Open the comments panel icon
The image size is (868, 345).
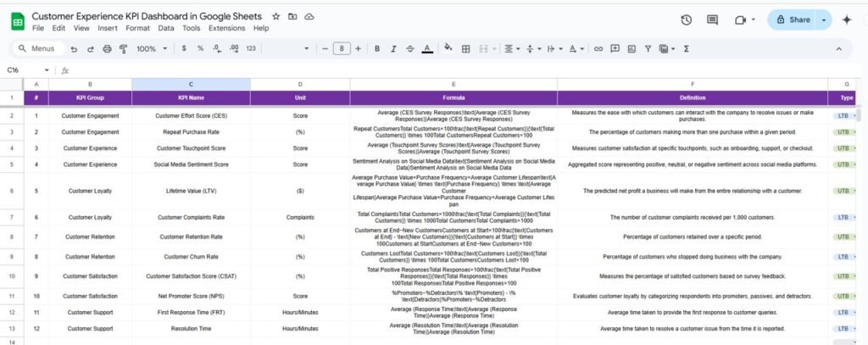click(x=712, y=20)
